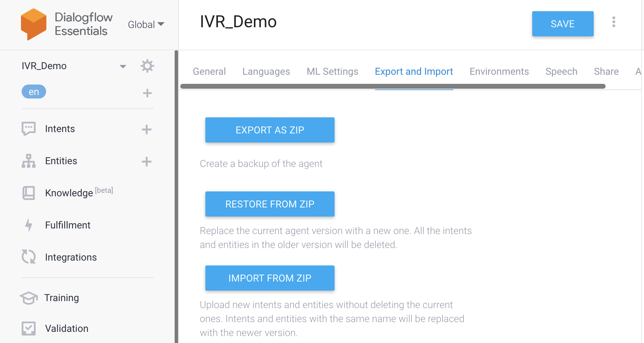This screenshot has width=644, height=343.
Task: Open the Entities section
Action: point(61,161)
